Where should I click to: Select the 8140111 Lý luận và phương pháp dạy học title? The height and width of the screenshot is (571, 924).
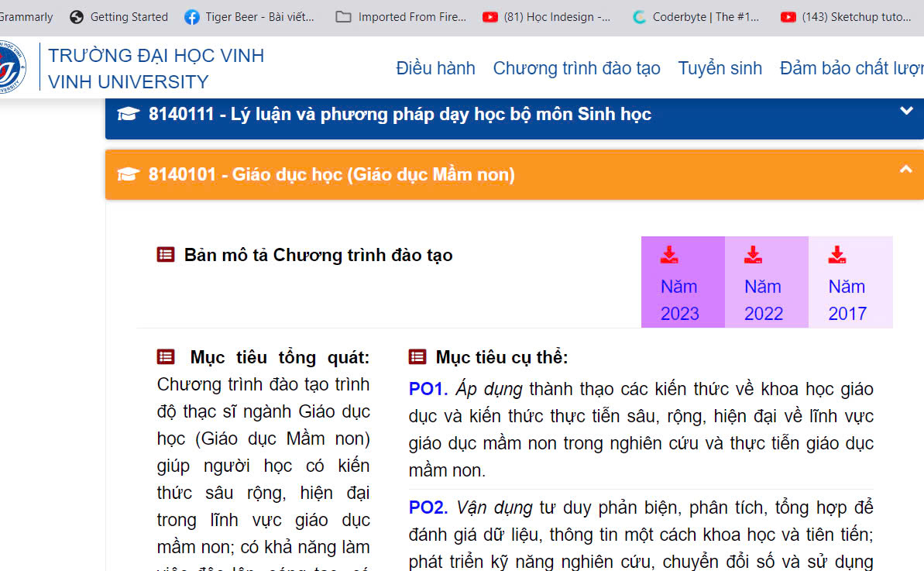pyautogui.click(x=400, y=114)
